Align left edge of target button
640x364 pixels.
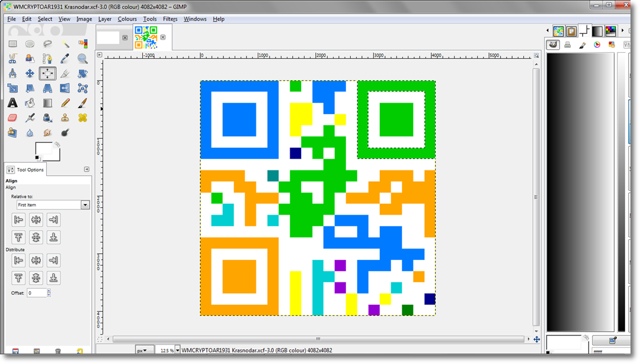point(18,220)
